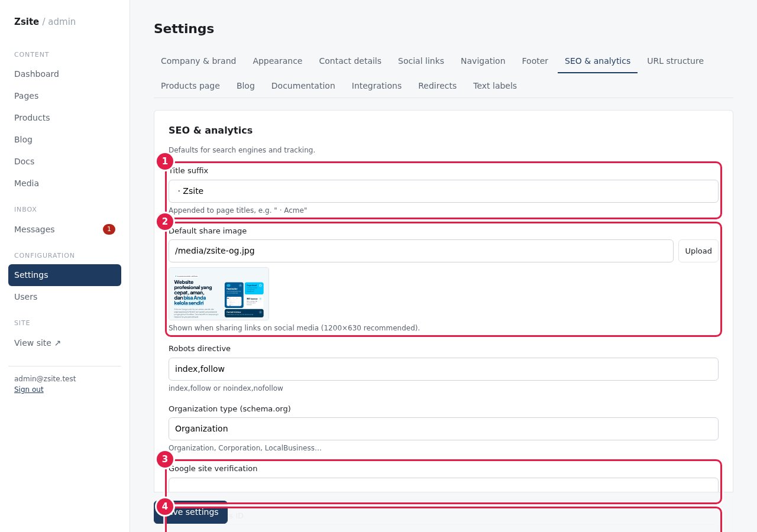757x532 pixels.
Task: Switch to the Integrations tab
Action: click(377, 86)
